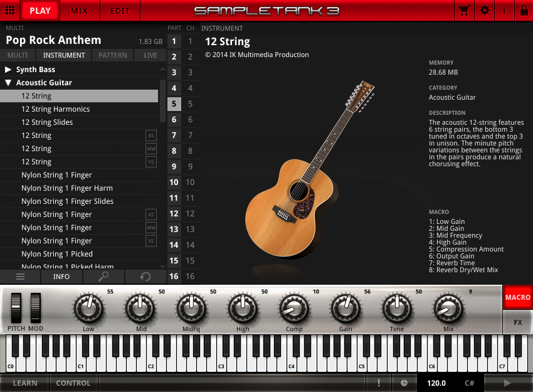Open MIDI channel selector for part 10
Viewport: 533px width, 392px height.
[191, 183]
